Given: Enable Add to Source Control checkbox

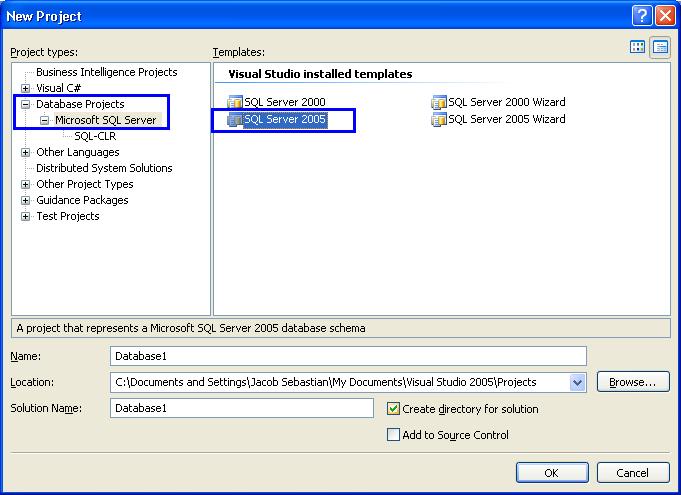Looking at the screenshot, I should 394,435.
